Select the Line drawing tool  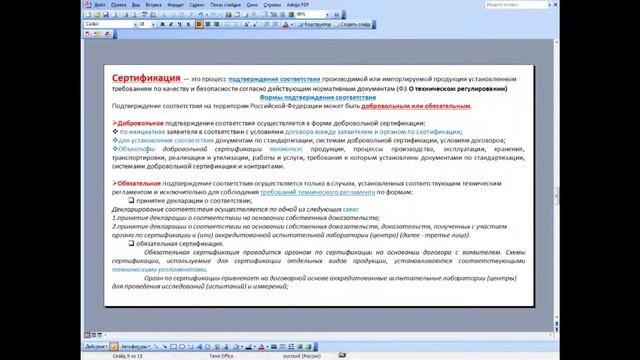click(x=156, y=347)
